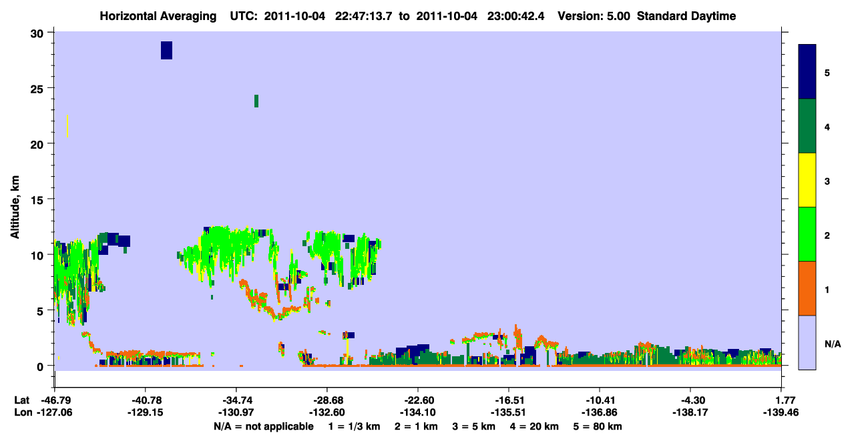The image size is (868, 445).
Task: Click the longitude value '-134.10'
Action: point(418,413)
